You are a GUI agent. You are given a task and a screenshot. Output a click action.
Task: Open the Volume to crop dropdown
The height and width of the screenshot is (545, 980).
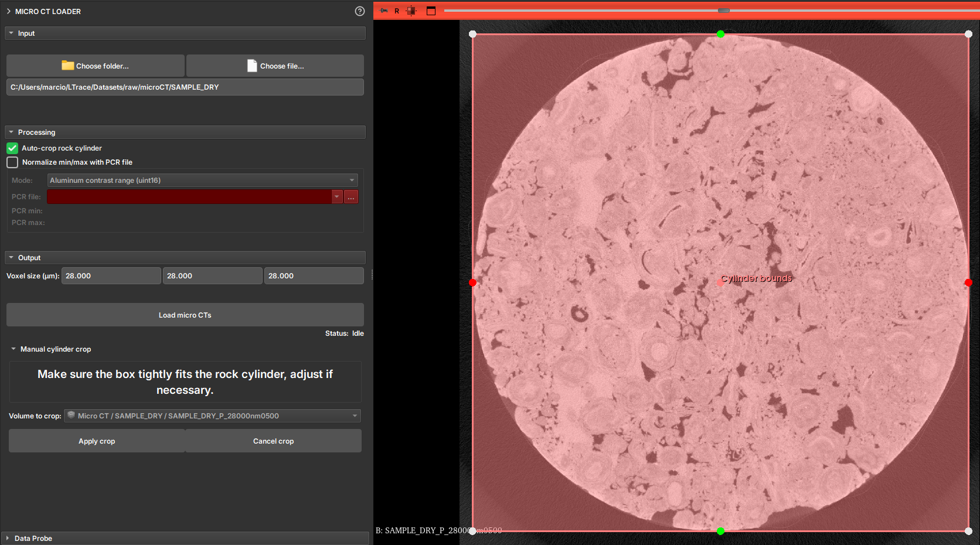pyautogui.click(x=212, y=416)
